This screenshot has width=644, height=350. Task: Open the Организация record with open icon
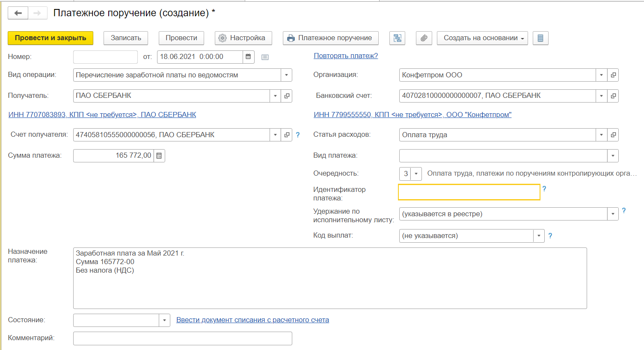[613, 75]
